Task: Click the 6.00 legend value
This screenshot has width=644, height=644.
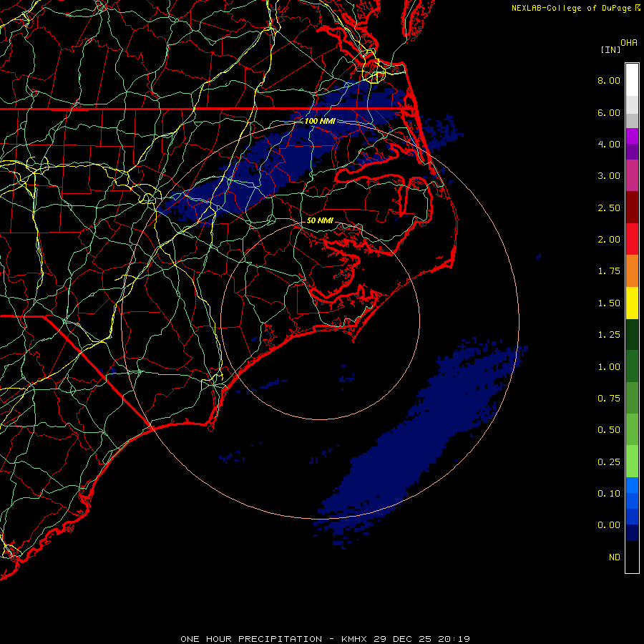Action: 609,112
